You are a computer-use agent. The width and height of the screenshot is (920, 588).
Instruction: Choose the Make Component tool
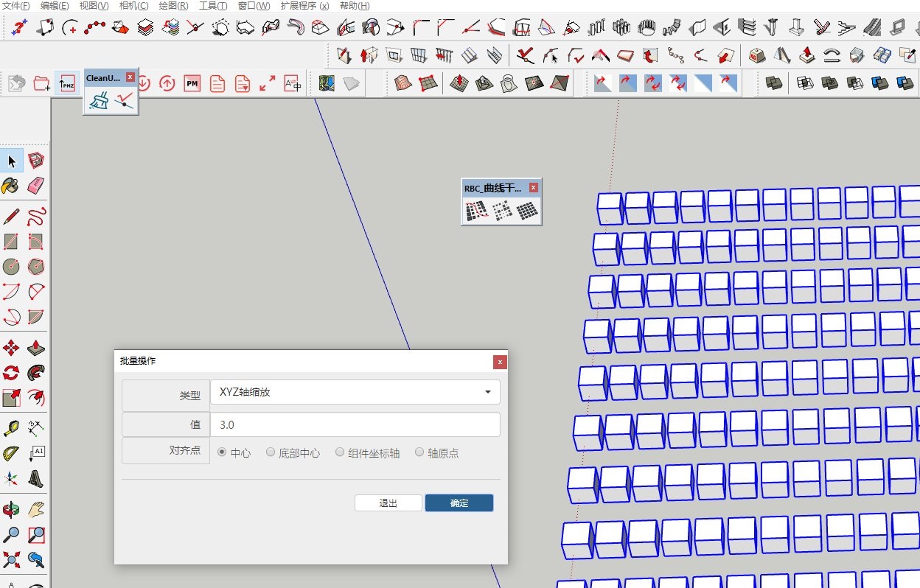click(36, 161)
